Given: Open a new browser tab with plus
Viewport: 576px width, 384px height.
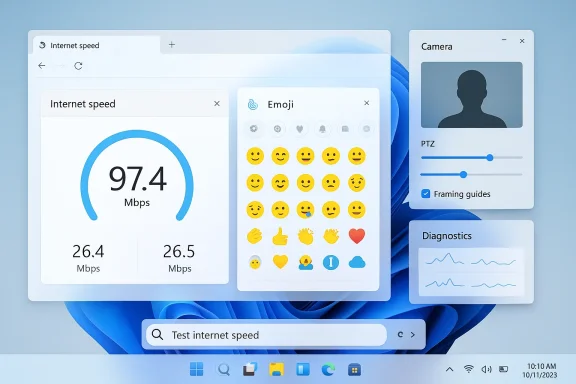Looking at the screenshot, I should point(172,45).
